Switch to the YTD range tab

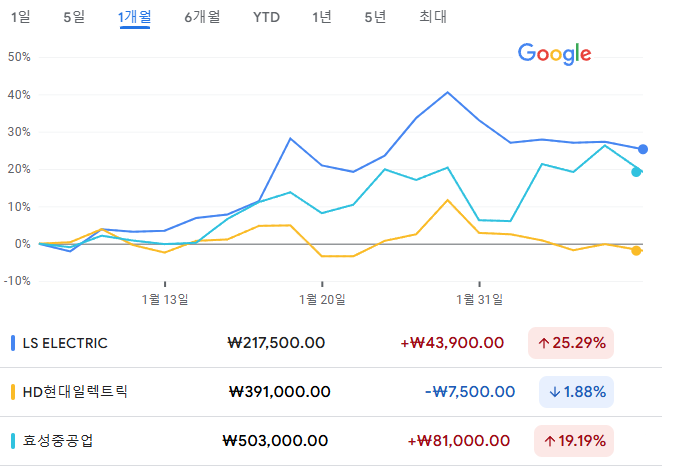[x=266, y=17]
